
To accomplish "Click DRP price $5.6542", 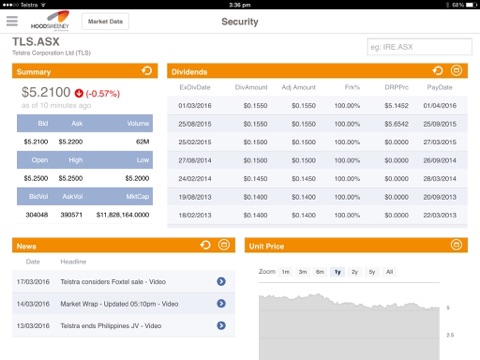I will pyautogui.click(x=396, y=124).
